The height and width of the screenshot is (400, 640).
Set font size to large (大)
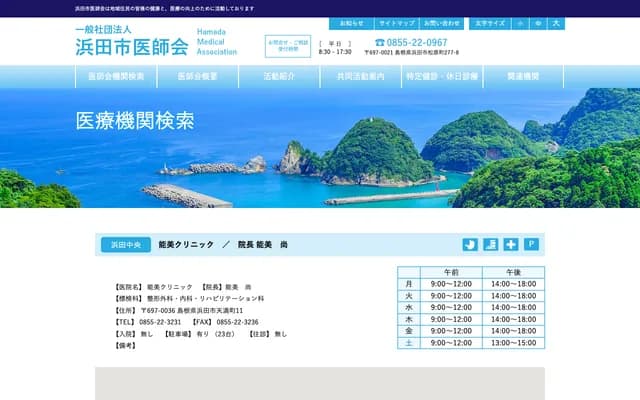pos(556,22)
